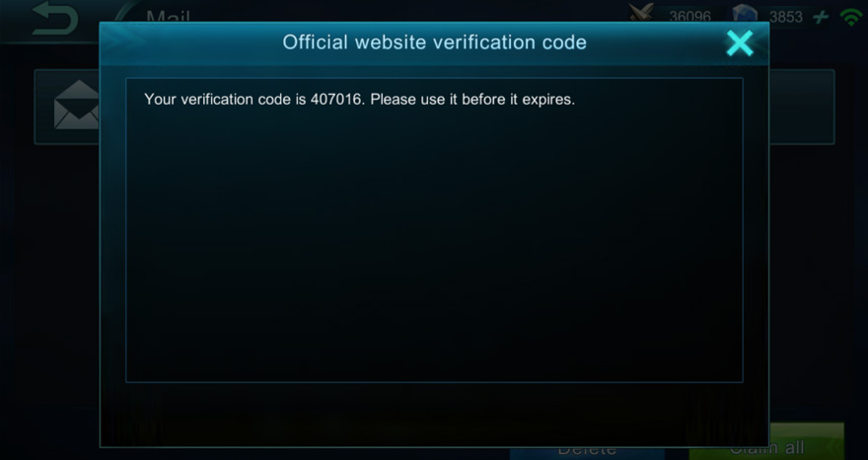Click the envelope mail icon
This screenshot has height=460, width=868.
(76, 106)
